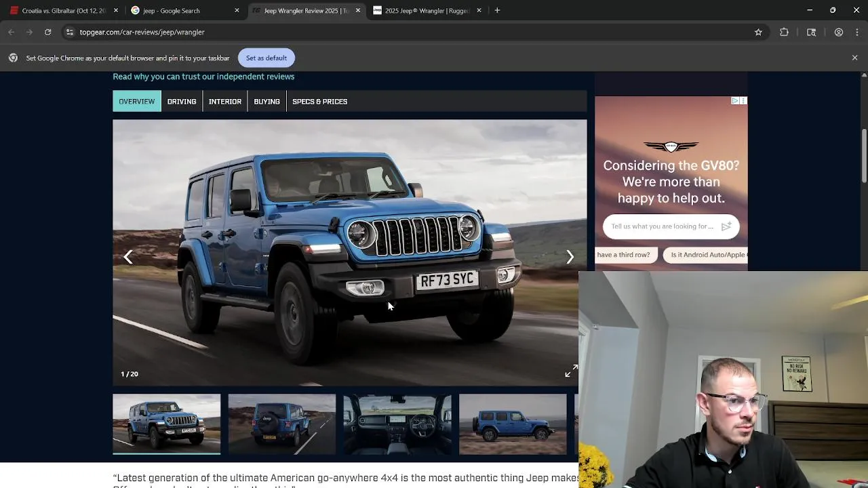Reload the Top Gear page
The height and width of the screenshot is (488, 868).
[47, 32]
